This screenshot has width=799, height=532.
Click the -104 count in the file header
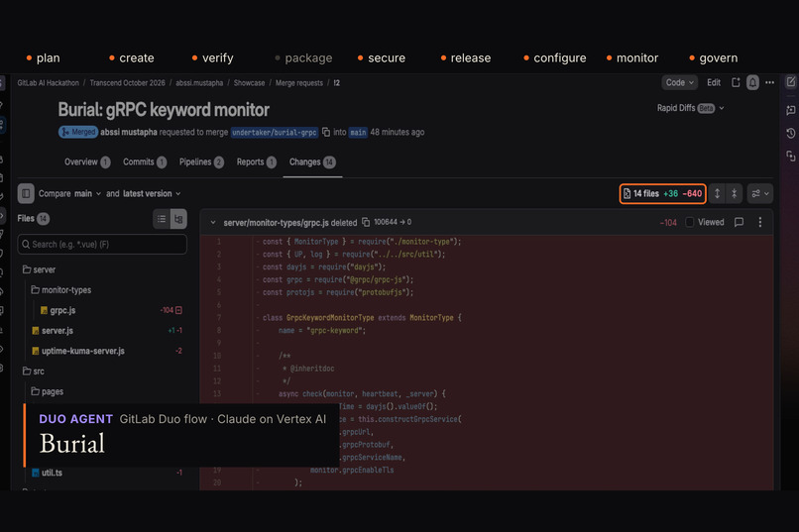[x=668, y=223]
